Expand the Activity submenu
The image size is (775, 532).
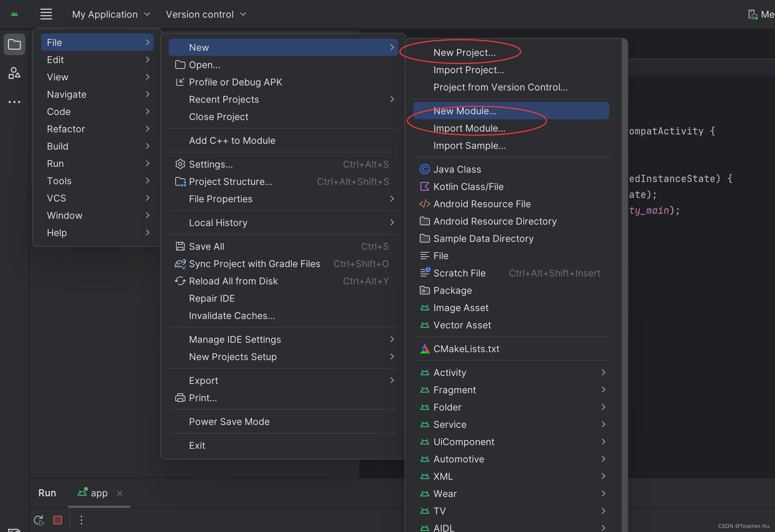pos(607,373)
